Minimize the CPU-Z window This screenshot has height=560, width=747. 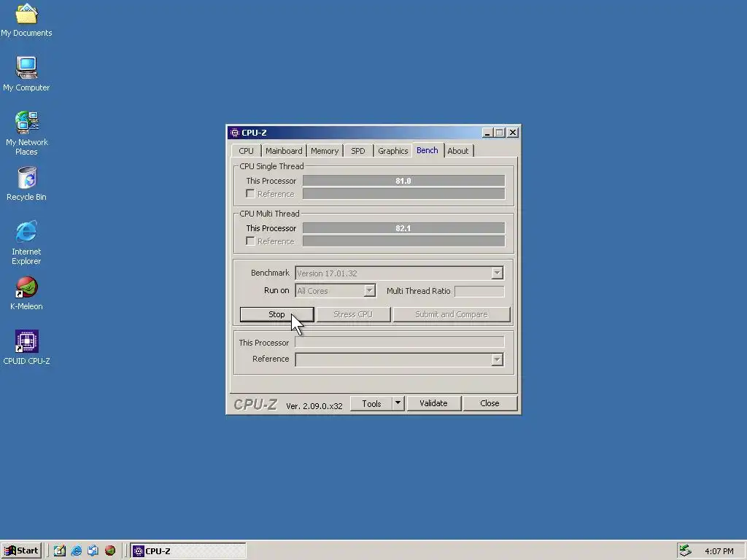[487, 133]
